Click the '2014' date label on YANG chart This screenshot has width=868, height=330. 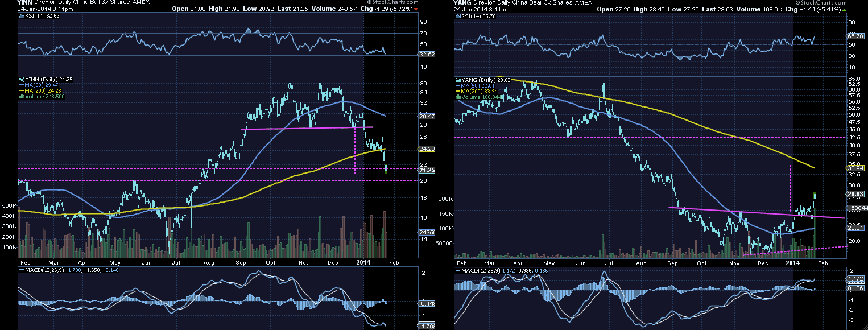pyautogui.click(x=792, y=262)
